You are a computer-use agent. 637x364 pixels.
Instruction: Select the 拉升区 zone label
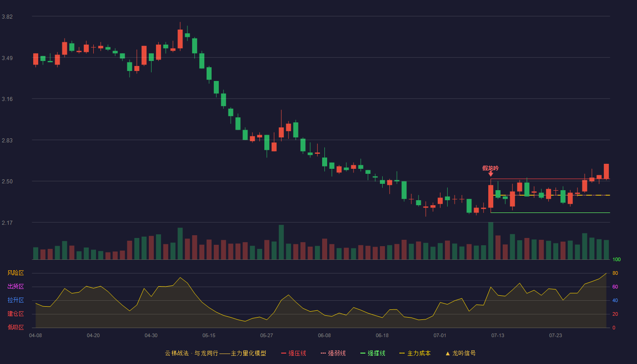tap(15, 300)
